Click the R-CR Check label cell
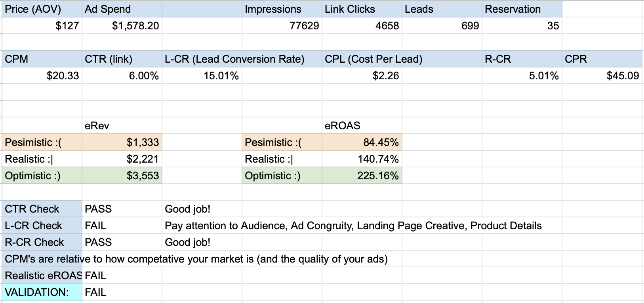 (42, 242)
